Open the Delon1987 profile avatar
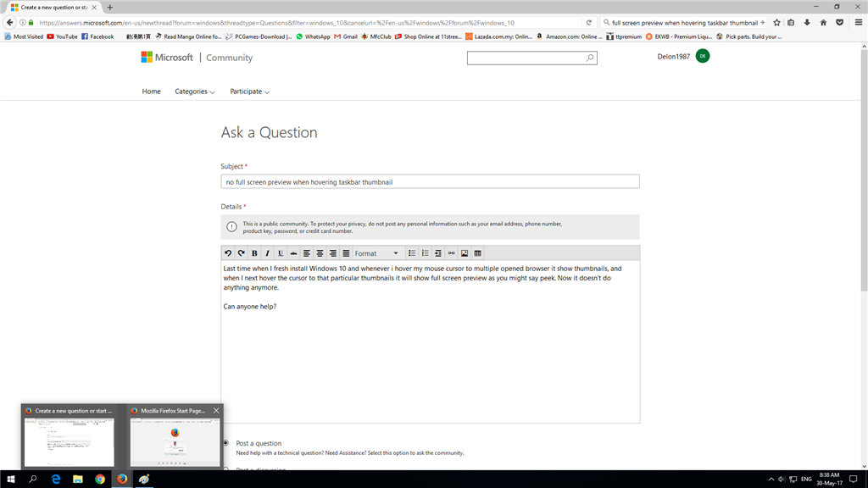868x488 pixels. [703, 56]
